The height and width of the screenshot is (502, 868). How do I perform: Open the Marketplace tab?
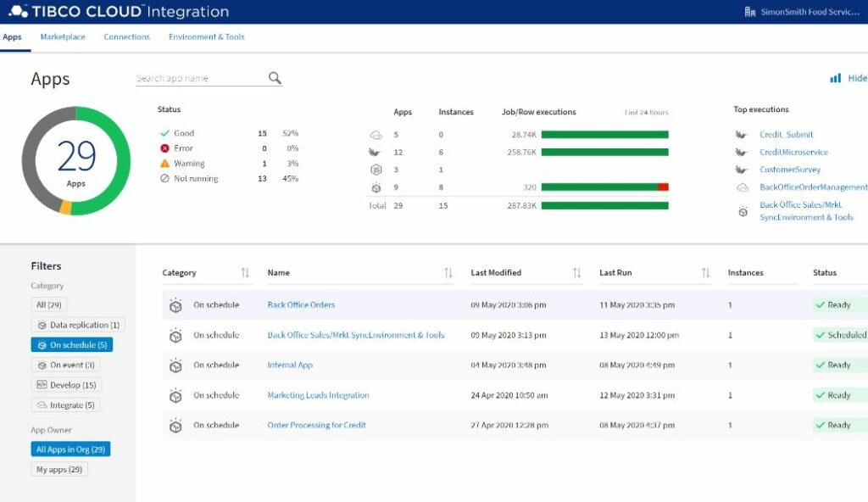(x=63, y=37)
